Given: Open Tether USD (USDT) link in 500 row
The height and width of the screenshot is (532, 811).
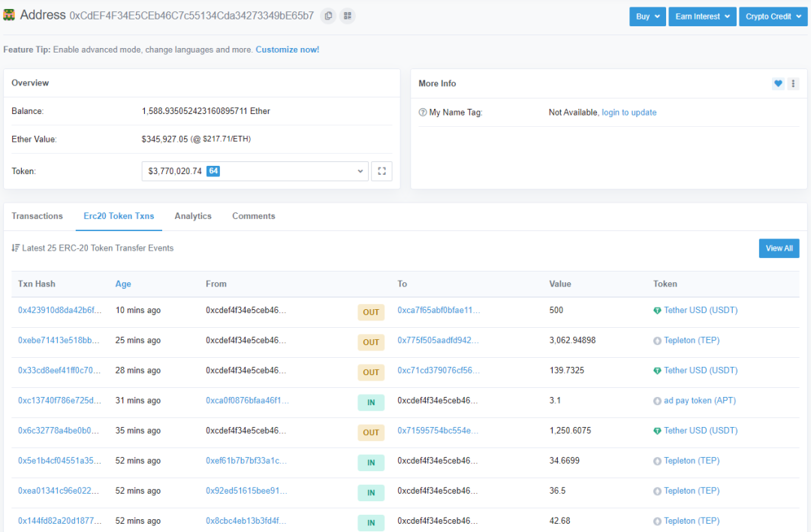Looking at the screenshot, I should [701, 310].
